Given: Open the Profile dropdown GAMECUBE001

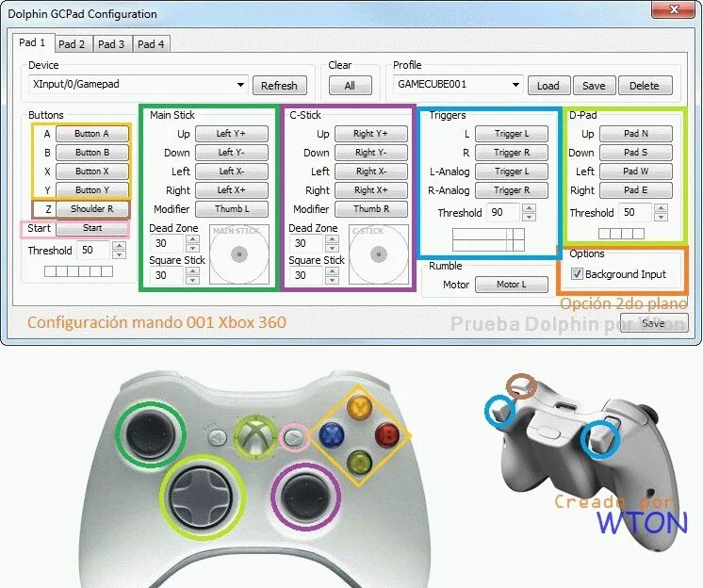Looking at the screenshot, I should click(458, 84).
